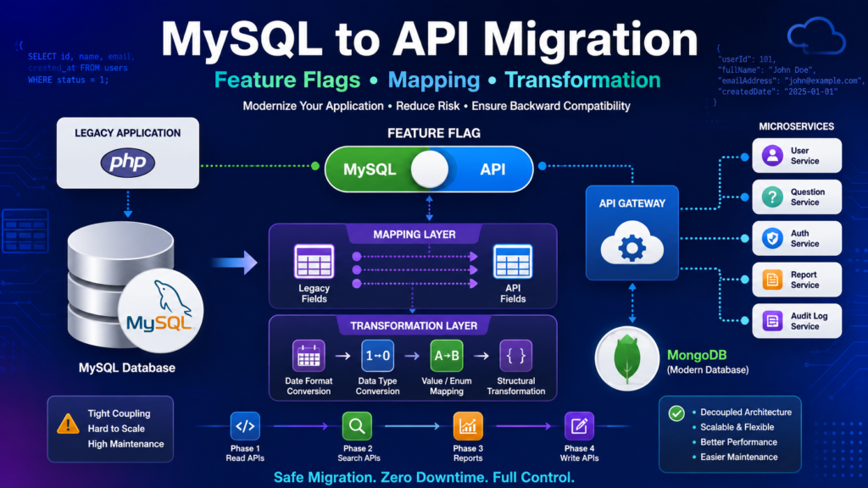Click the green checkmark benefits icon

click(676, 413)
